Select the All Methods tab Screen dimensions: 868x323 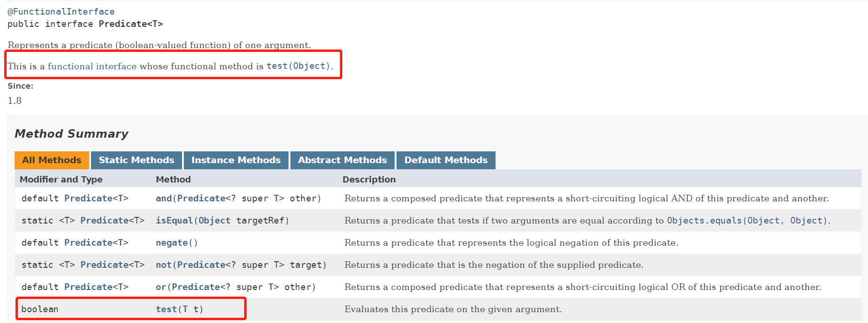pyautogui.click(x=52, y=160)
